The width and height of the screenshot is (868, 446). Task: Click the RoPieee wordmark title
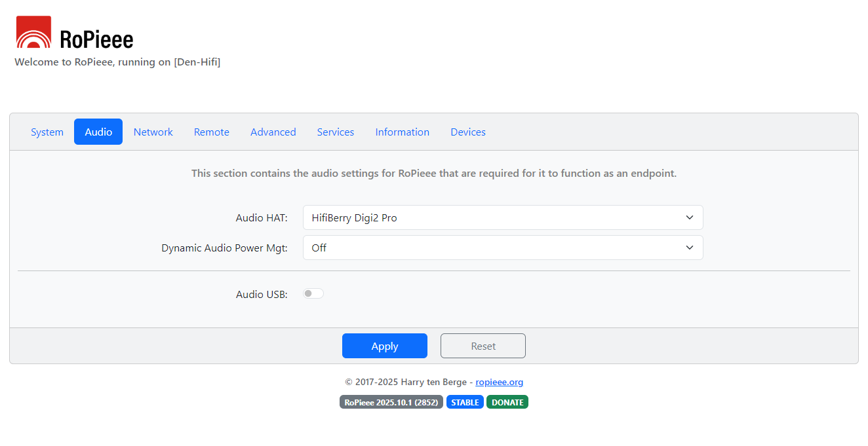pyautogui.click(x=96, y=40)
